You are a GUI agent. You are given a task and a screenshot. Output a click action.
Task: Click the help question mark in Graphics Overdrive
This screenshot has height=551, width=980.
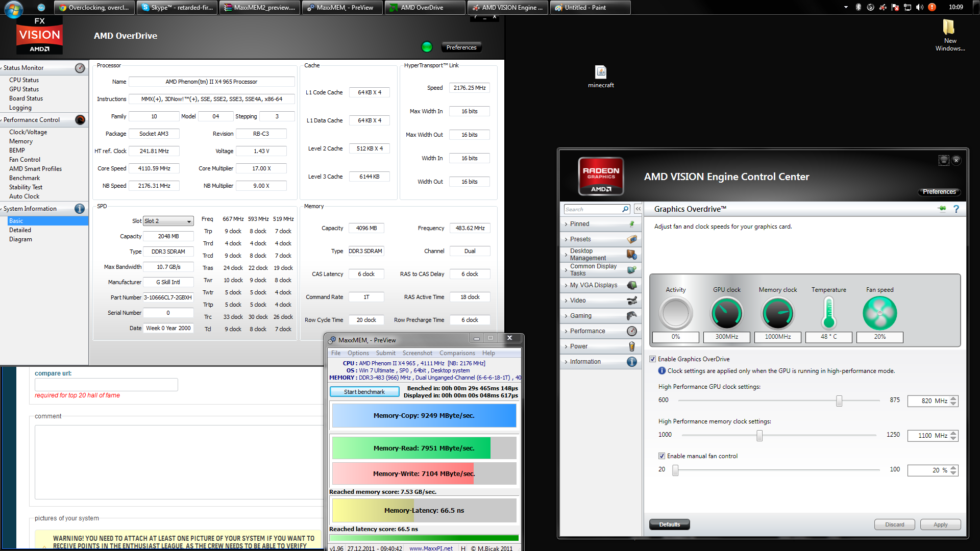(x=956, y=209)
